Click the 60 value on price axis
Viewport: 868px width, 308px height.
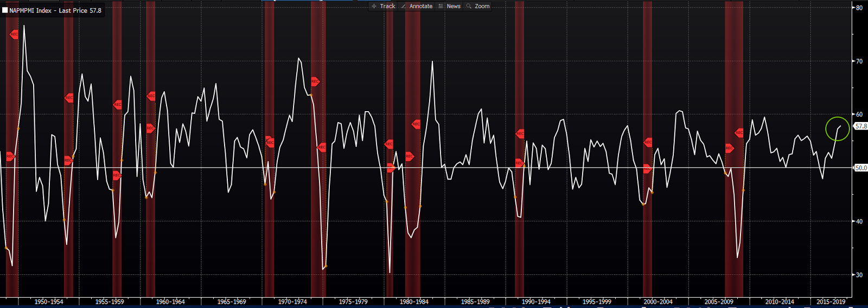pyautogui.click(x=859, y=114)
